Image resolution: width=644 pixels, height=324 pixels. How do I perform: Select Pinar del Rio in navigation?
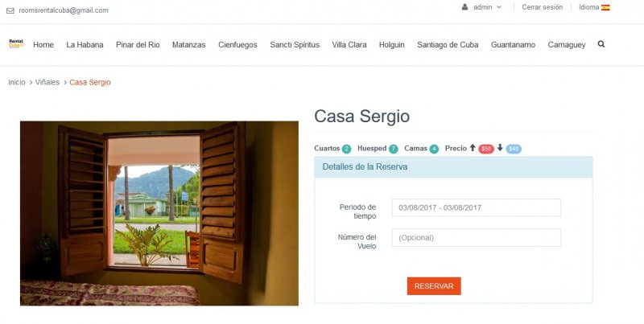138,45
